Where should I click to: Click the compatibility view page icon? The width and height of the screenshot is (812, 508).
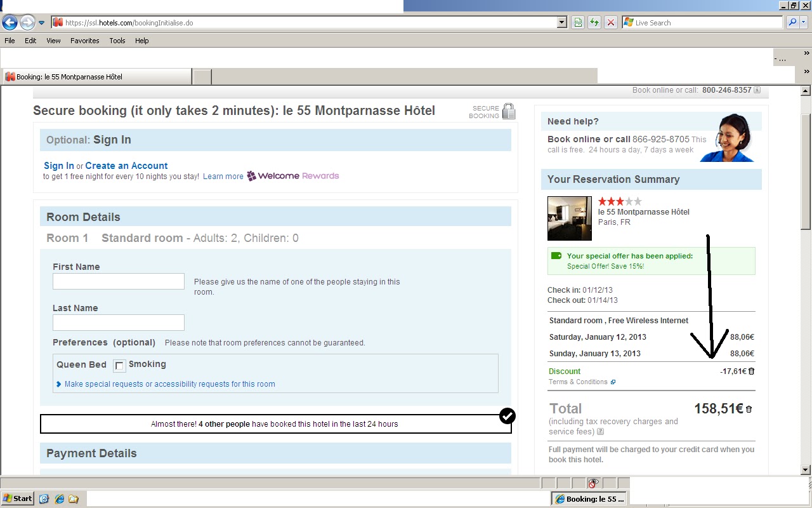pos(578,22)
